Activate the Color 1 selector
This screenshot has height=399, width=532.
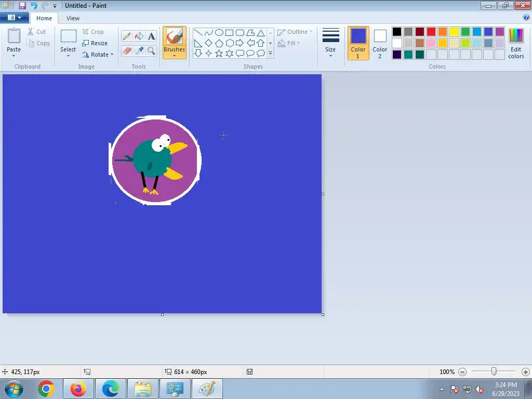pos(358,43)
